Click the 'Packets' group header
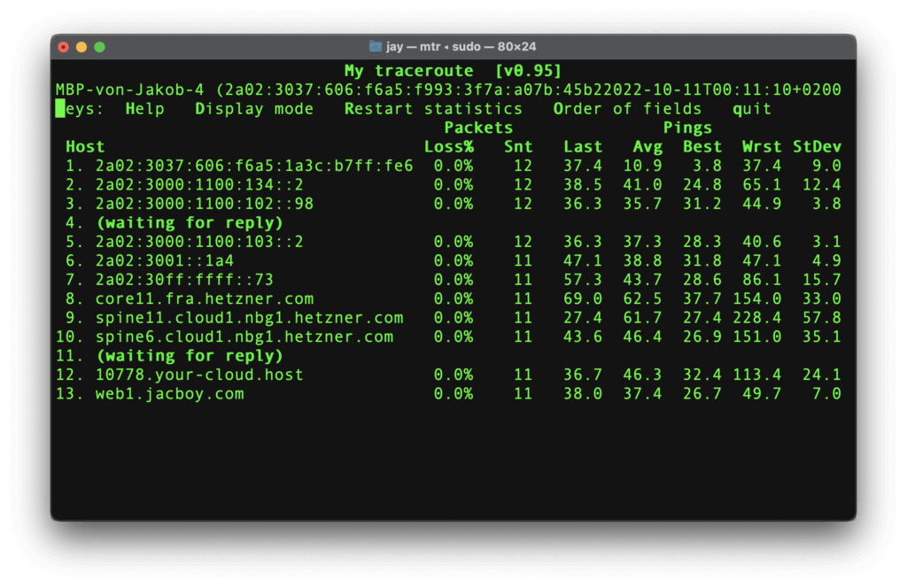The image size is (907, 588). click(478, 128)
